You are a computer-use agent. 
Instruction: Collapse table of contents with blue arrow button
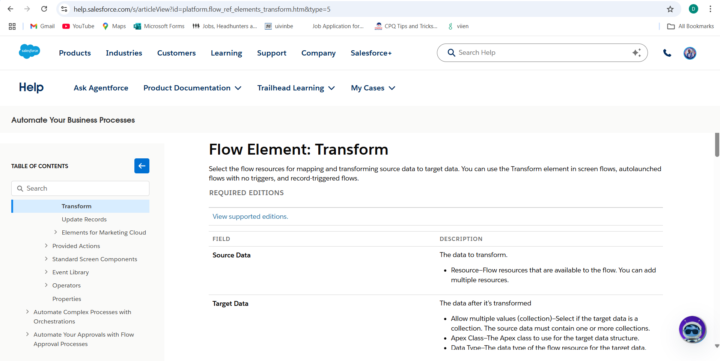(141, 166)
